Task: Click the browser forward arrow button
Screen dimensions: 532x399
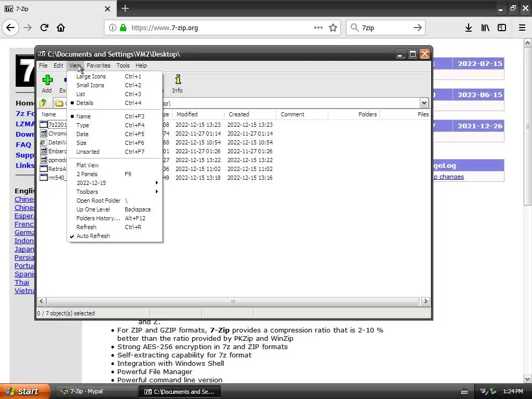Action: coord(28,28)
